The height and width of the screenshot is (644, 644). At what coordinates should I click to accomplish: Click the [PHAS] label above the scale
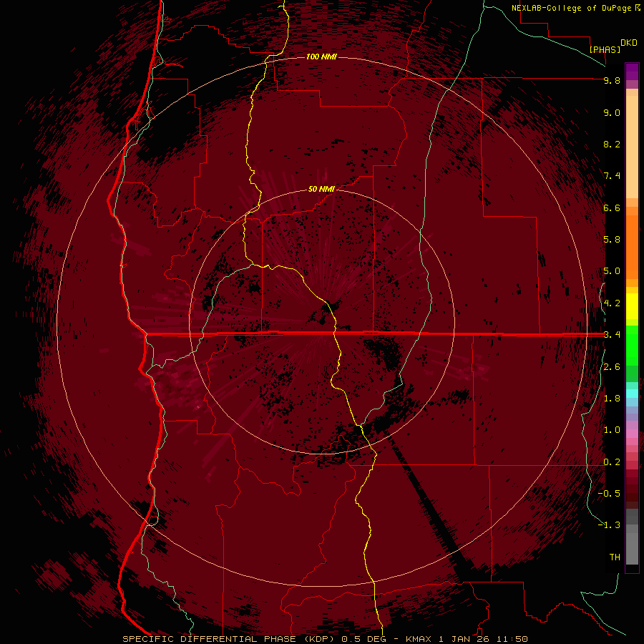(x=605, y=49)
